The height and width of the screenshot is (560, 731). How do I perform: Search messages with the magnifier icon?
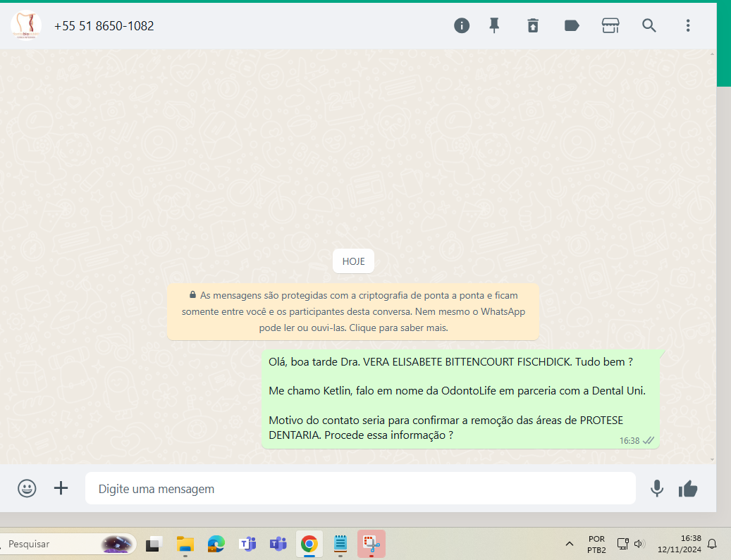coord(649,25)
